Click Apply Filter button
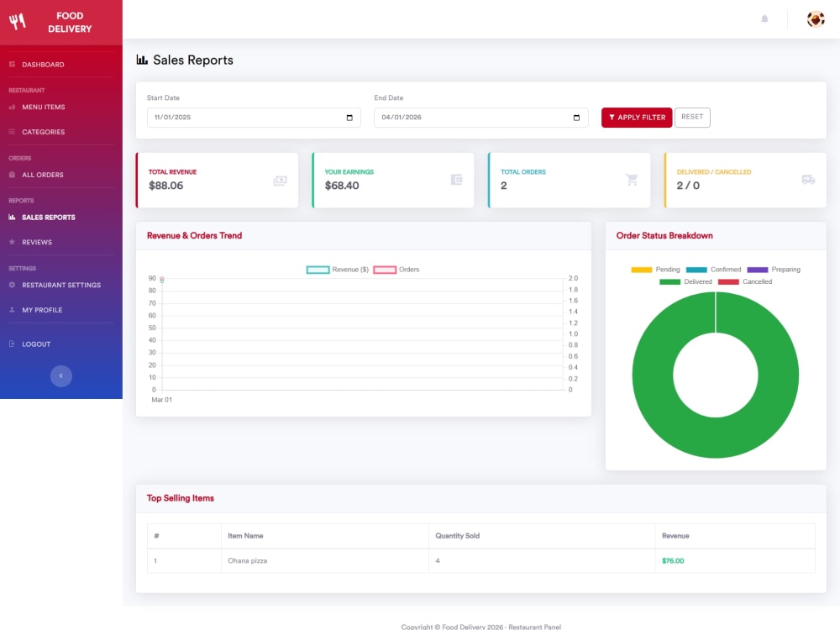The height and width of the screenshot is (630, 840). point(637,118)
